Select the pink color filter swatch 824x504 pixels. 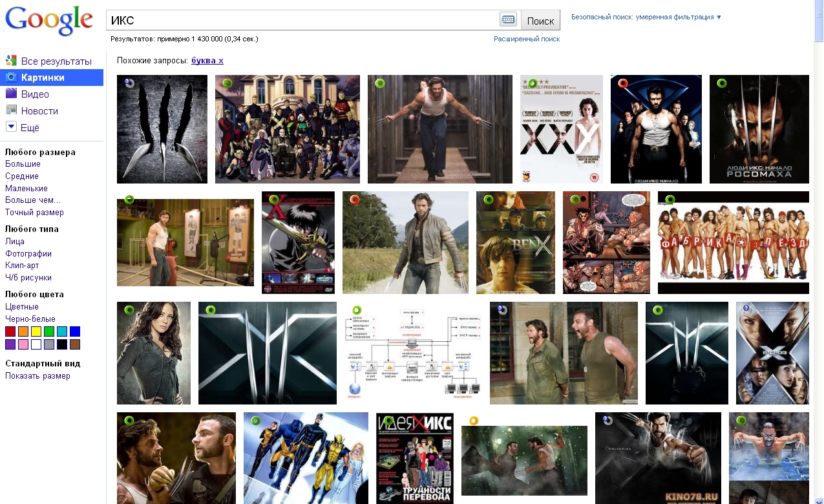(x=23, y=344)
